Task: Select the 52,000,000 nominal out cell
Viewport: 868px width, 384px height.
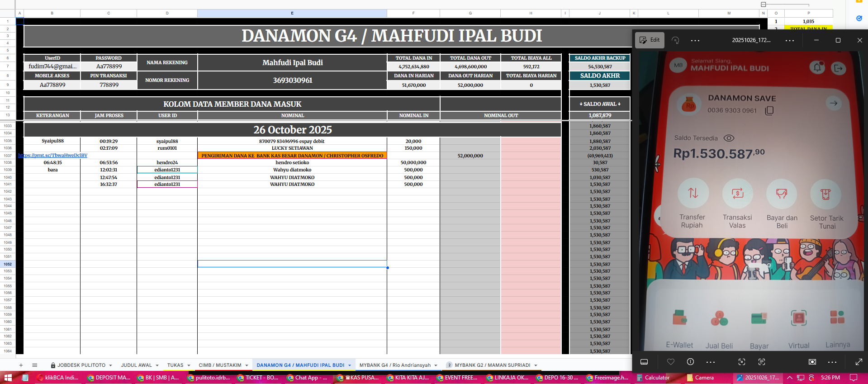Action: 470,156
